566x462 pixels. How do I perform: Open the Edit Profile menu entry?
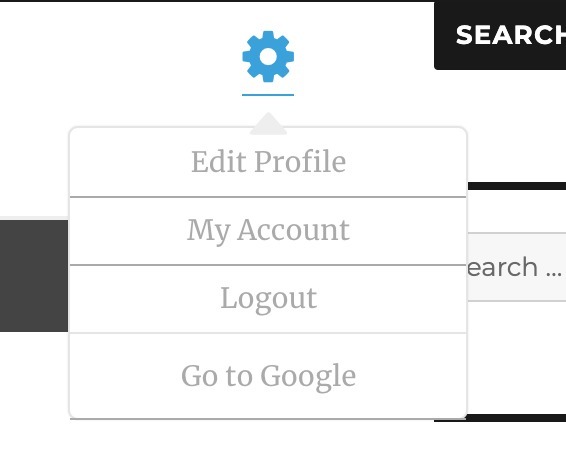pos(268,162)
